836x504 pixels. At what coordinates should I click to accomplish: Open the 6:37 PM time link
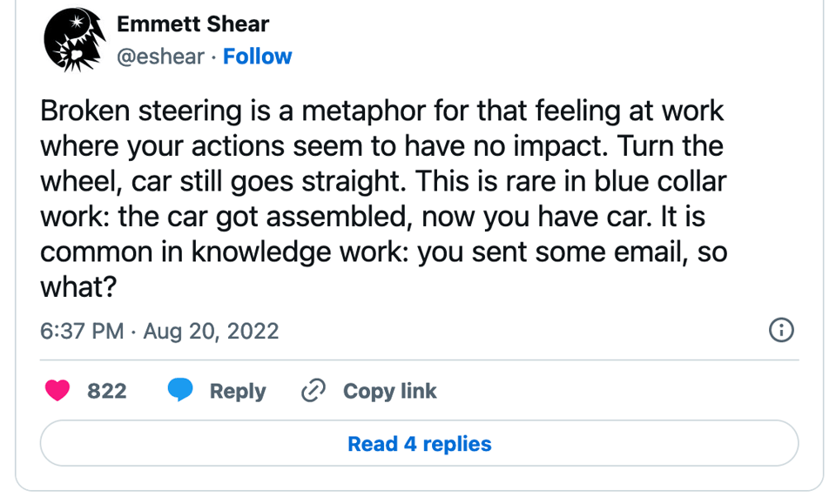(x=82, y=331)
